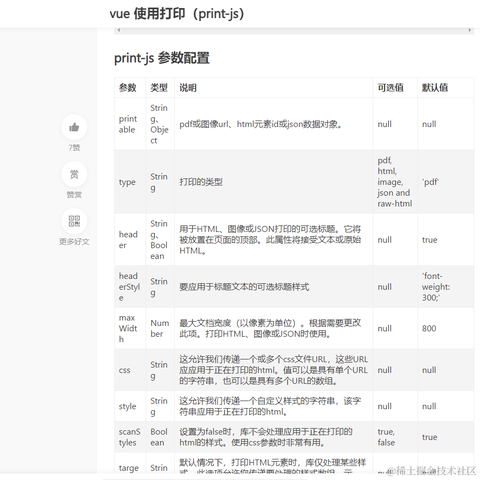Click the true, false options cell
480x480 pixels.
point(395,437)
